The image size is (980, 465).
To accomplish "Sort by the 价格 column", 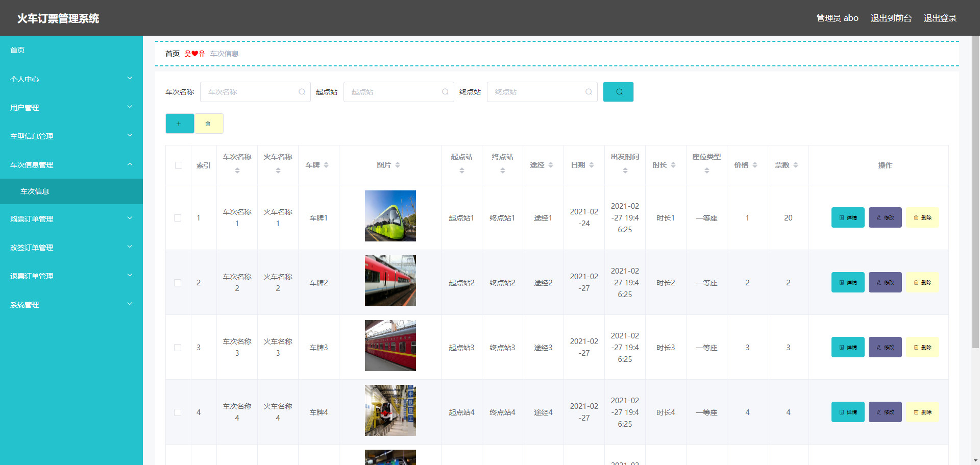I will 755,165.
